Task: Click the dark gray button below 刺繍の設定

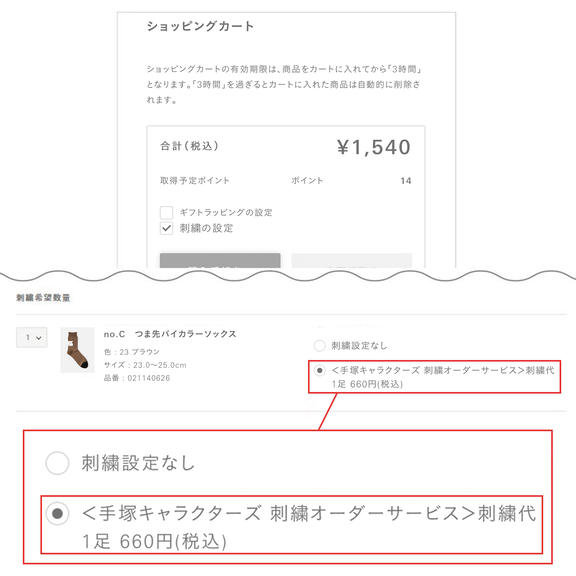Action: pos(220,260)
